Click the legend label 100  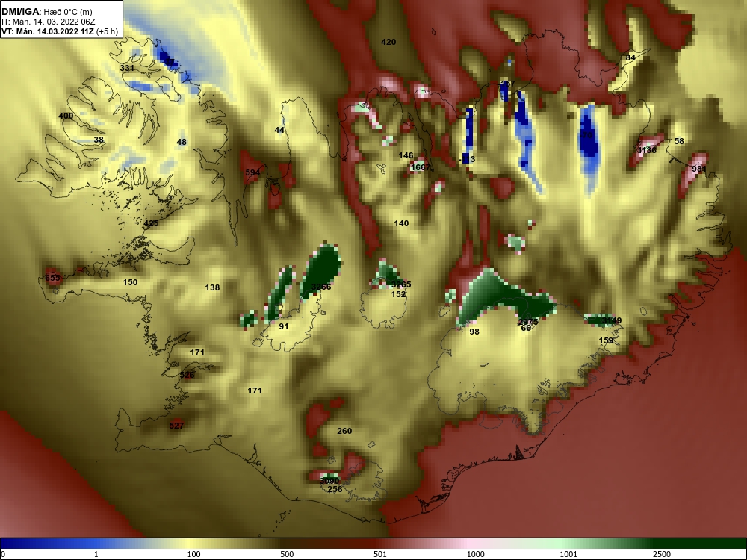[194, 554]
